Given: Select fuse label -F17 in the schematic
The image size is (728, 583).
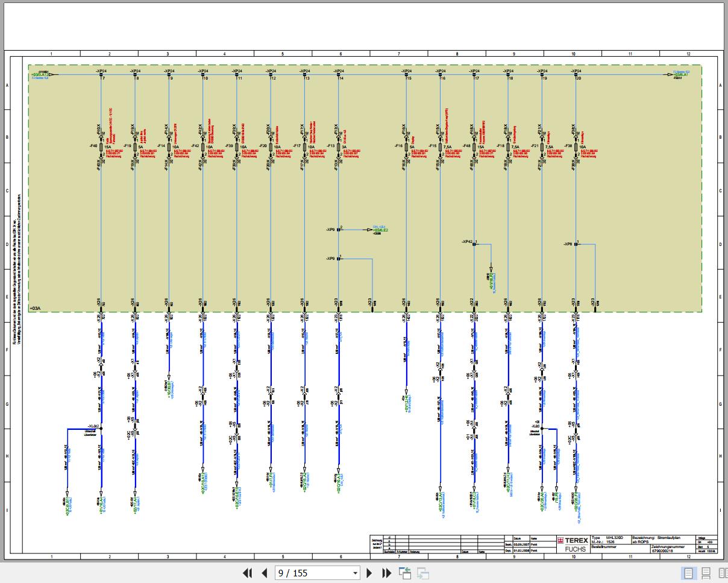Looking at the screenshot, I should pyautogui.click(x=297, y=146).
